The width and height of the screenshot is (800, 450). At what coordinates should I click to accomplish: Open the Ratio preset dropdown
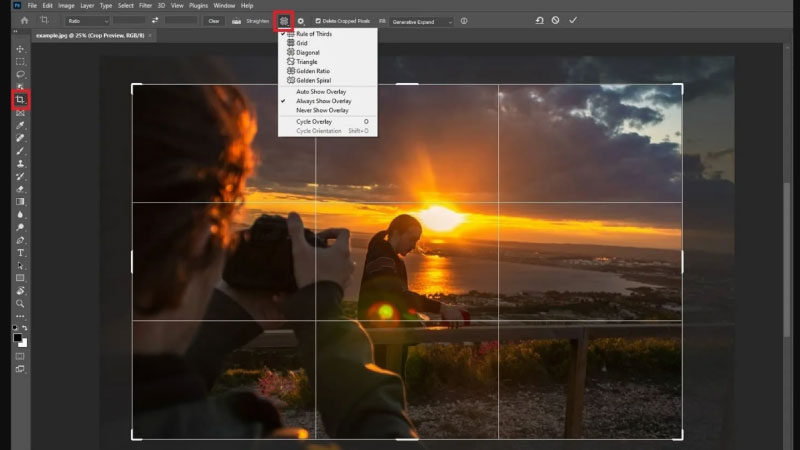coord(87,21)
